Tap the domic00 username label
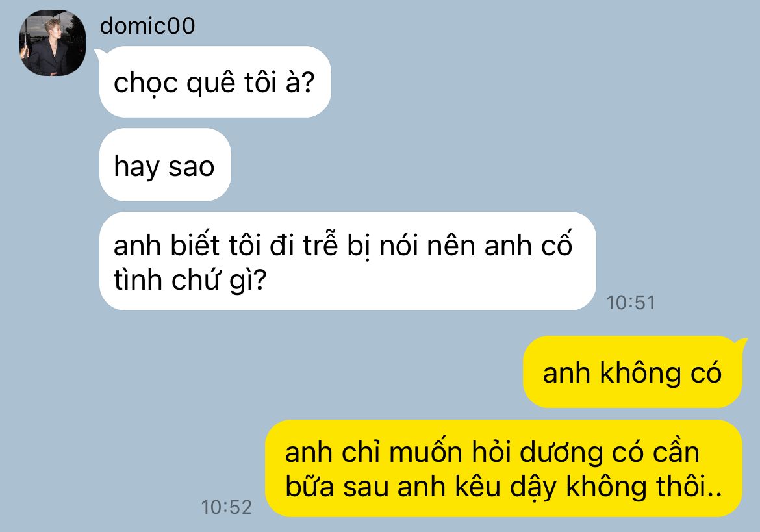The width and height of the screenshot is (760, 532). click(x=147, y=26)
